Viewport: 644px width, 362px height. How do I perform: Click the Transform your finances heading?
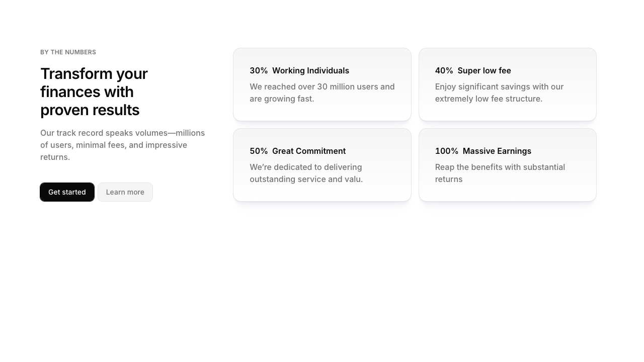pyautogui.click(x=94, y=92)
